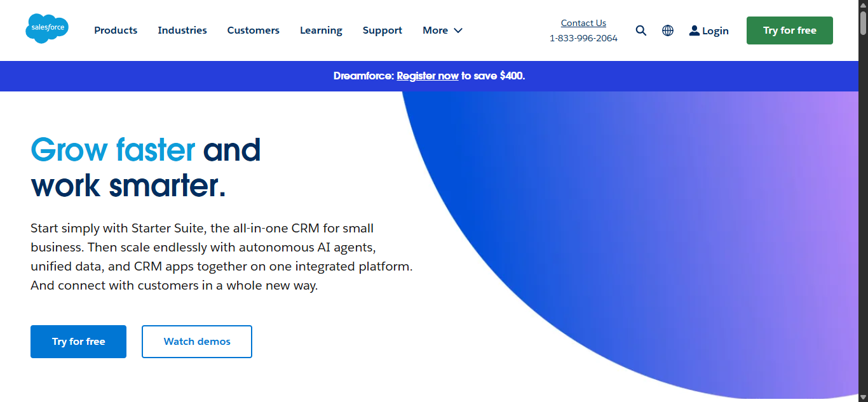Click the blue Try for free hero button
Image resolution: width=868 pixels, height=402 pixels.
78,342
